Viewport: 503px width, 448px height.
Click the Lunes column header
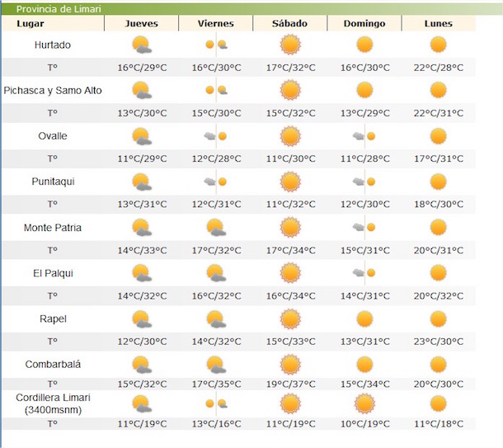(x=438, y=23)
